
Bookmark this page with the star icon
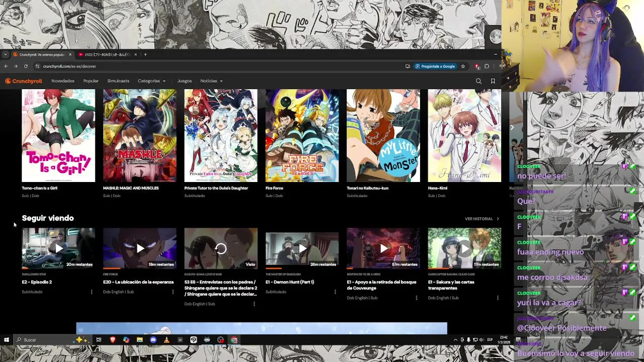coord(463,66)
